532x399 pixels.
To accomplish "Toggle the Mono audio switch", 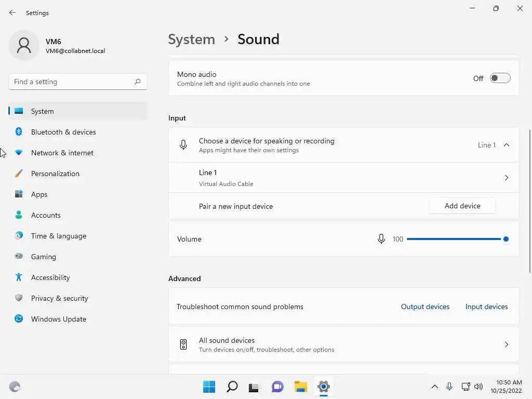I will [x=500, y=78].
